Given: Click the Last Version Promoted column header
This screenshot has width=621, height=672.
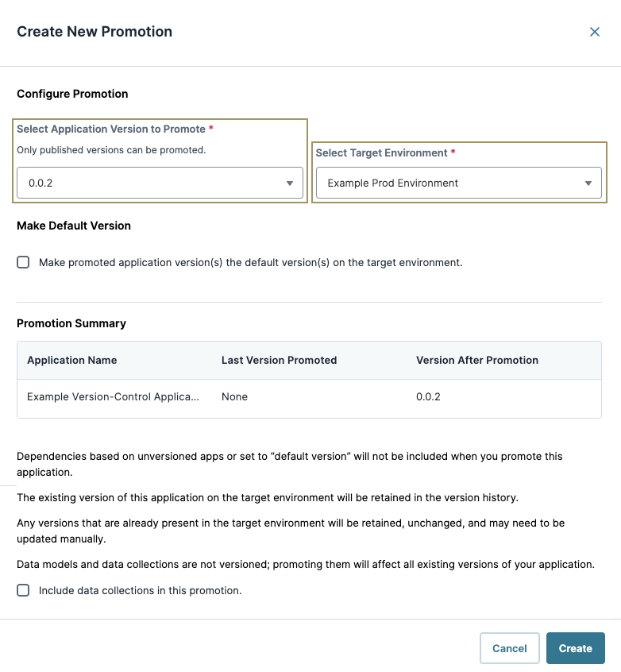Looking at the screenshot, I should (x=279, y=360).
